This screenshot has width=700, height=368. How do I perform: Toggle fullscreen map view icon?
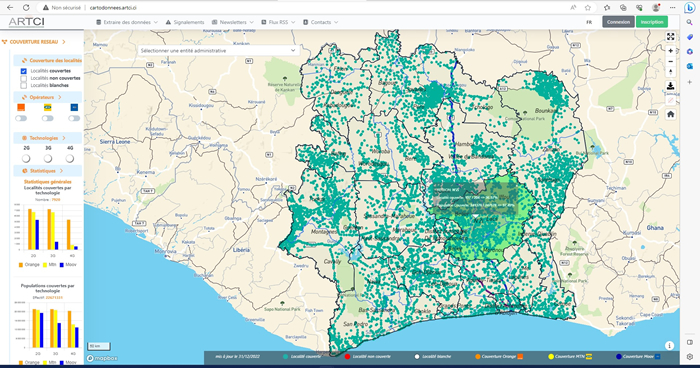coord(671,37)
